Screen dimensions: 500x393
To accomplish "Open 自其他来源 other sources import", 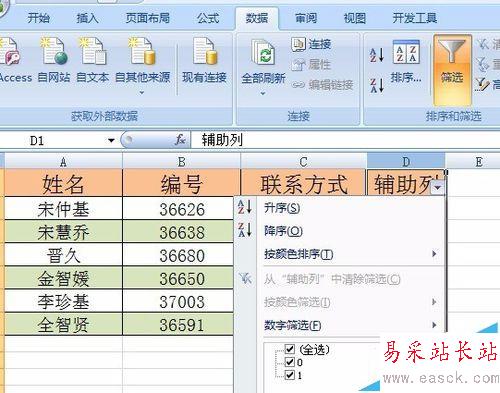I will click(x=142, y=65).
